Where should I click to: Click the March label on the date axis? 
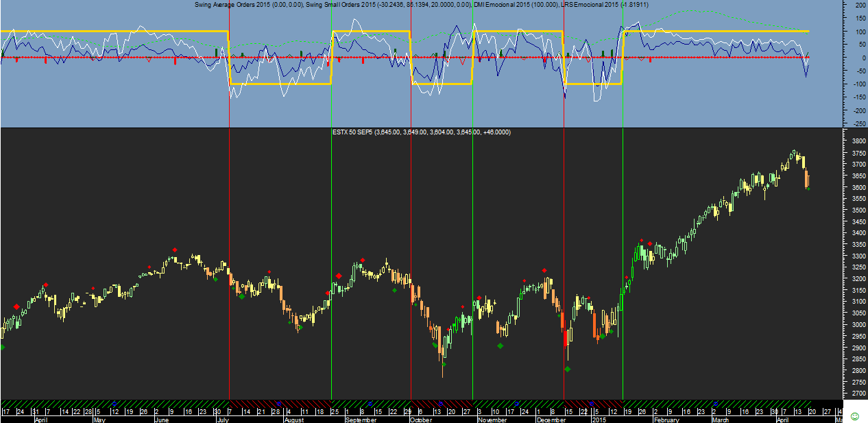click(719, 419)
